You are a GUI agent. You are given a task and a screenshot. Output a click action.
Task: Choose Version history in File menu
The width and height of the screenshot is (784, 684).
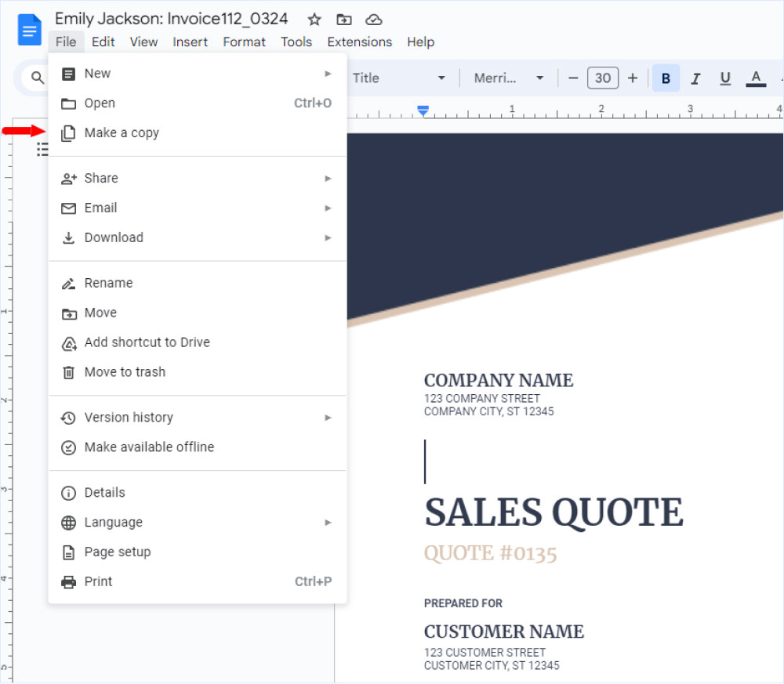(129, 418)
